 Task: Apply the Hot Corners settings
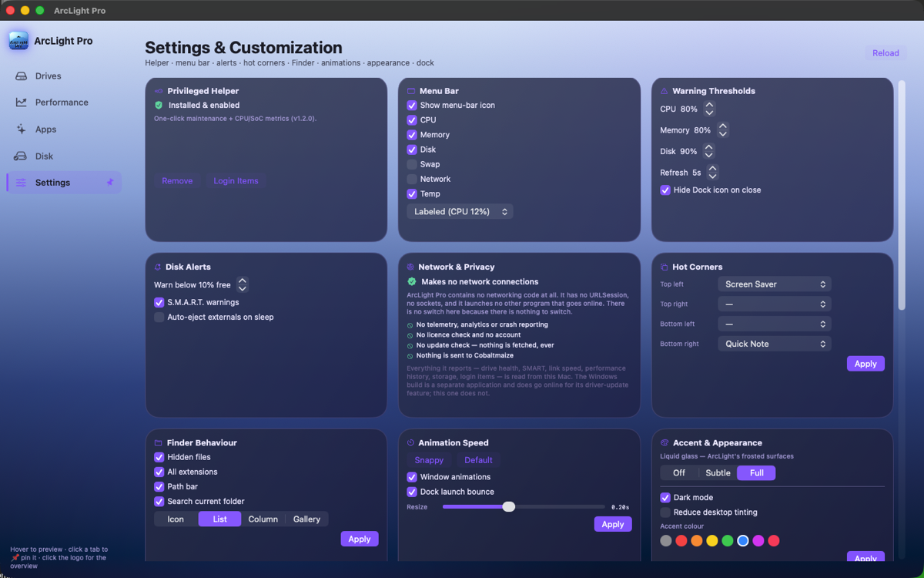[x=865, y=364]
